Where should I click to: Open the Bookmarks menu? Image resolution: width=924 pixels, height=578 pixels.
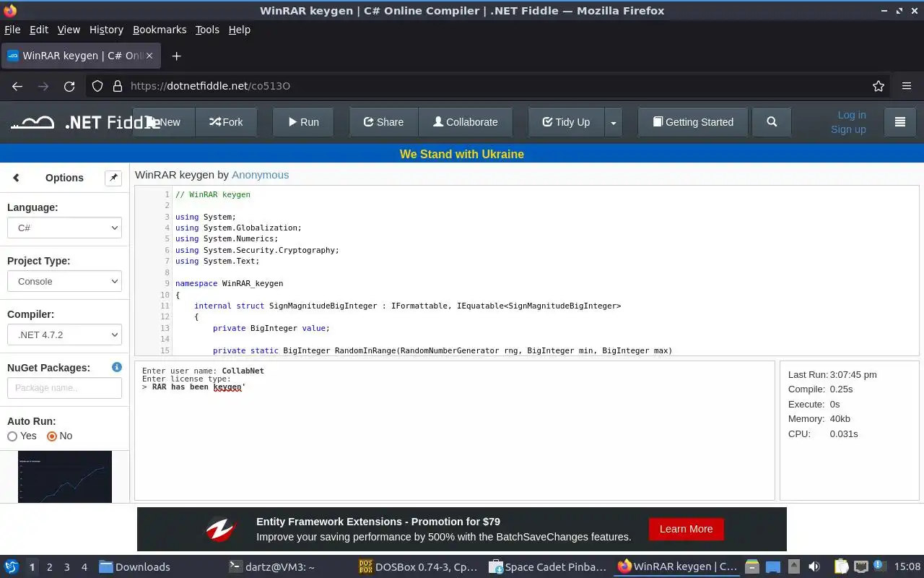(160, 30)
